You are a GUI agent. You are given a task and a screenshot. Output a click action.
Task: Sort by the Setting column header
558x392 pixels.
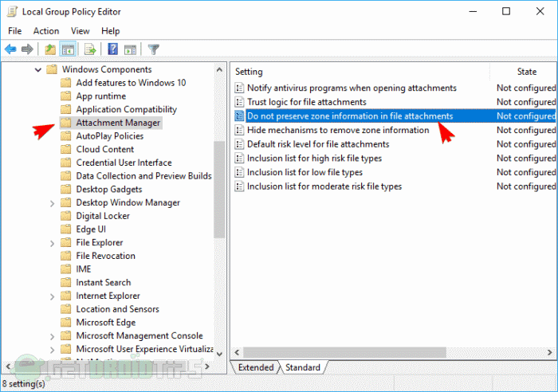[x=359, y=72]
